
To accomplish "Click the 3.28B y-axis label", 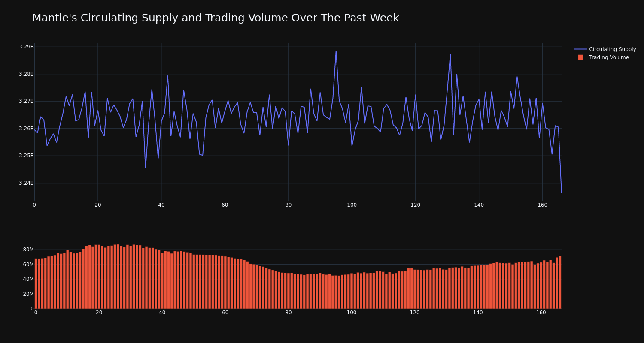I will pyautogui.click(x=26, y=74).
